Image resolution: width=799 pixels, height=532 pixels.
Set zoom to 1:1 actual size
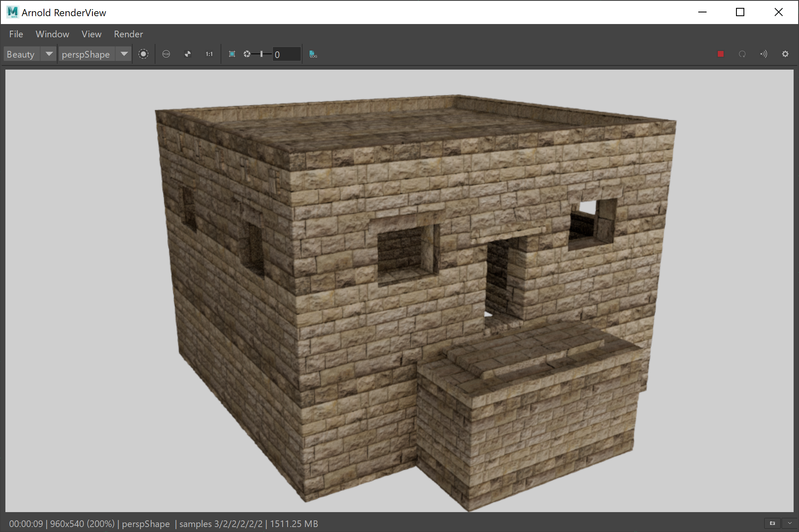click(209, 54)
